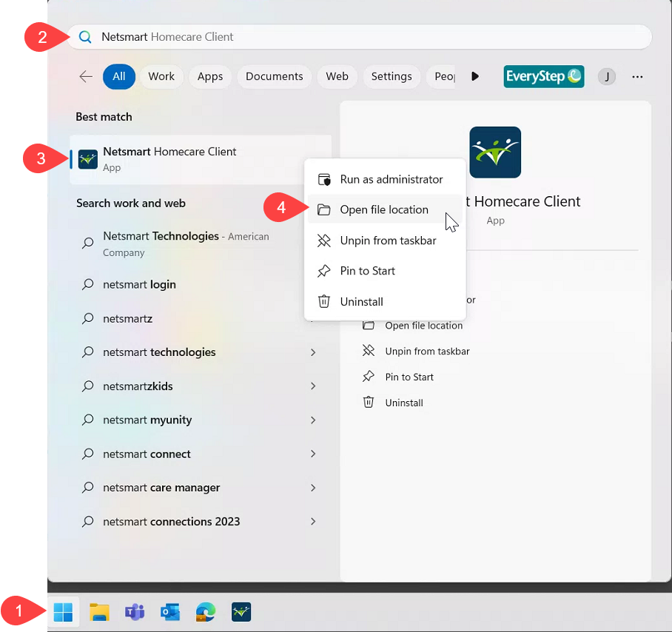Open Microsoft Edge from the taskbar
Screen dimensions: 672x632
pos(206,612)
